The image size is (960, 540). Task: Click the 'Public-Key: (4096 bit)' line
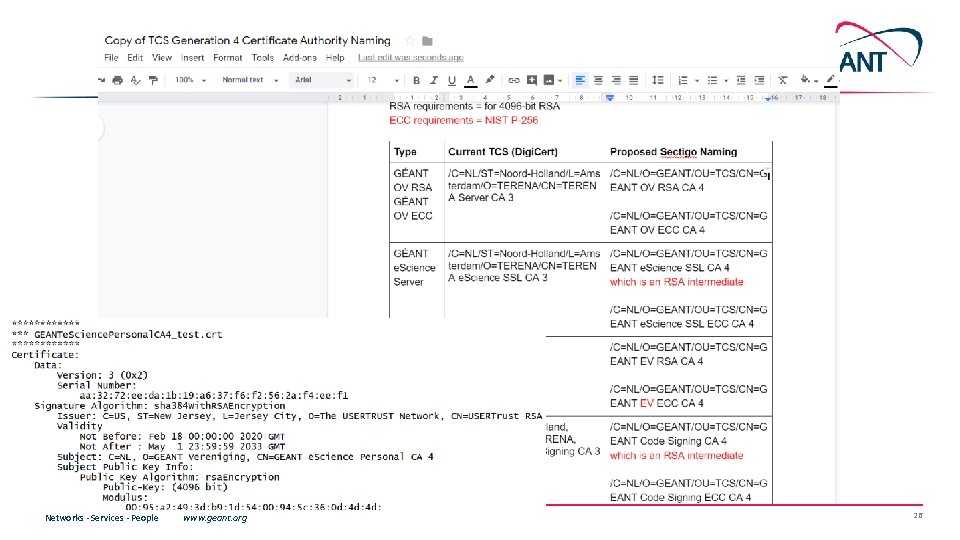click(165, 487)
